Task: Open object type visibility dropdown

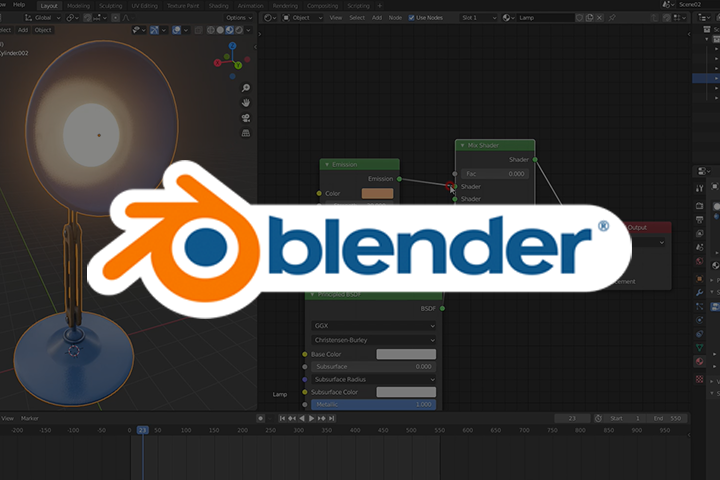Action: coord(139,30)
